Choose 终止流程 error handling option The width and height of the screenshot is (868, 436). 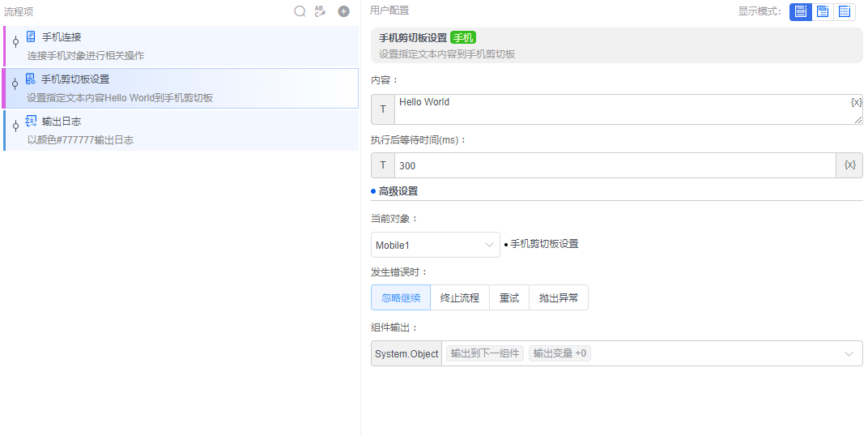(459, 297)
